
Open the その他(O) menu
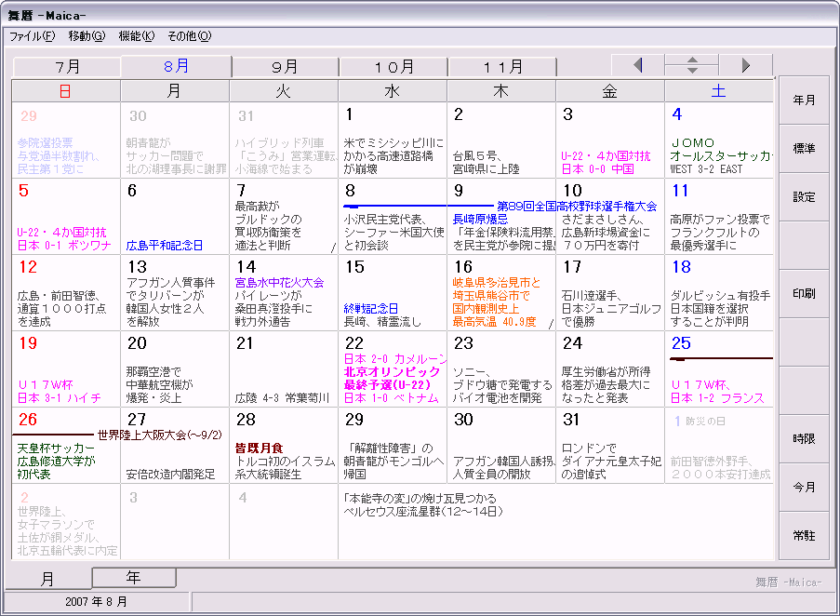(x=189, y=36)
